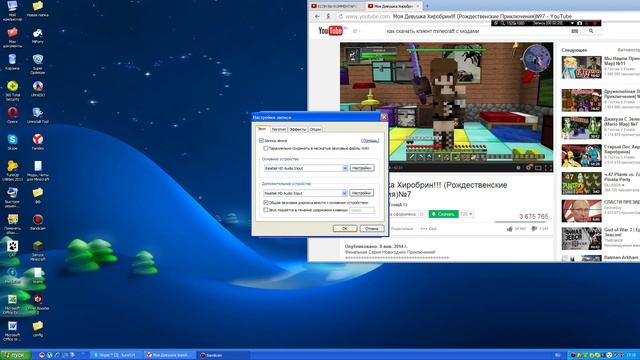The image size is (640, 360).
Task: Switch to the Effects tab
Action: tap(298, 129)
